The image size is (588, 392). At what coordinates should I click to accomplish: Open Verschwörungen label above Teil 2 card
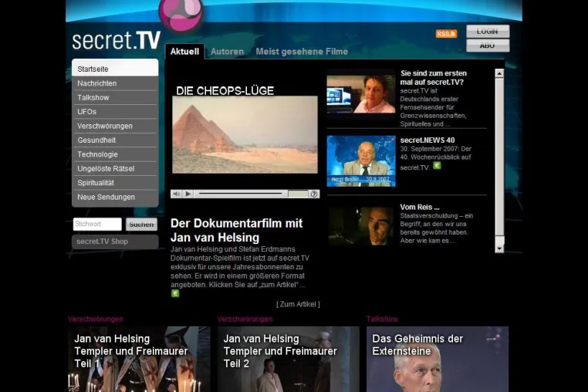(x=245, y=319)
